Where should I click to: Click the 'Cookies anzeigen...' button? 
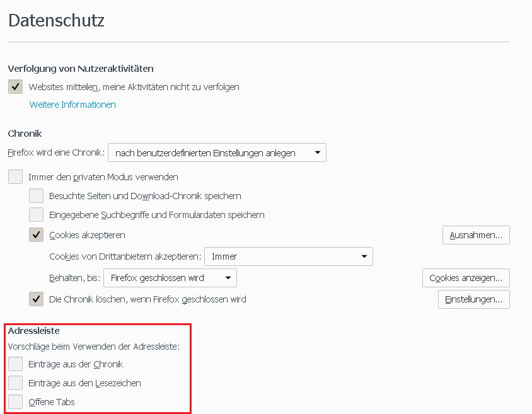pyautogui.click(x=466, y=278)
